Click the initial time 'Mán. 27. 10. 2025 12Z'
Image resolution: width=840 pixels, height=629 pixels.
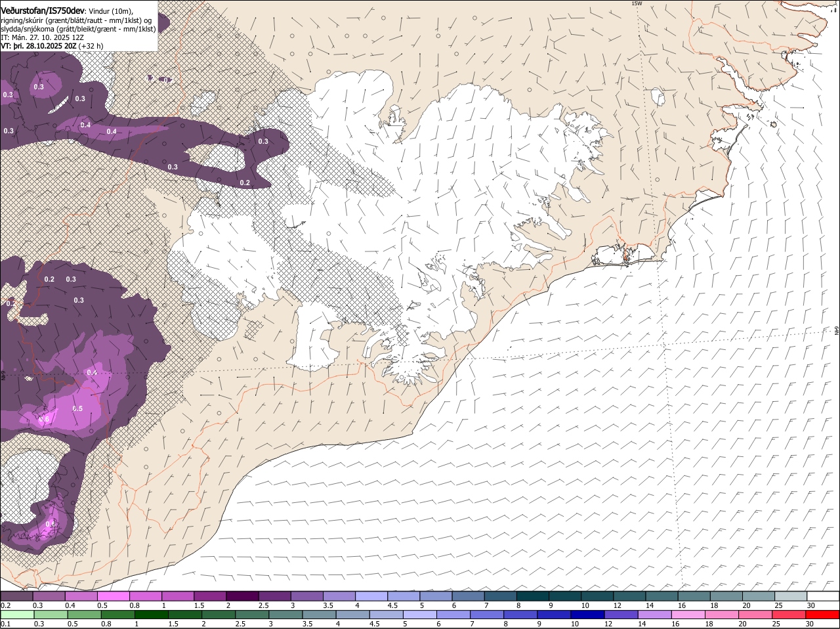47,37
